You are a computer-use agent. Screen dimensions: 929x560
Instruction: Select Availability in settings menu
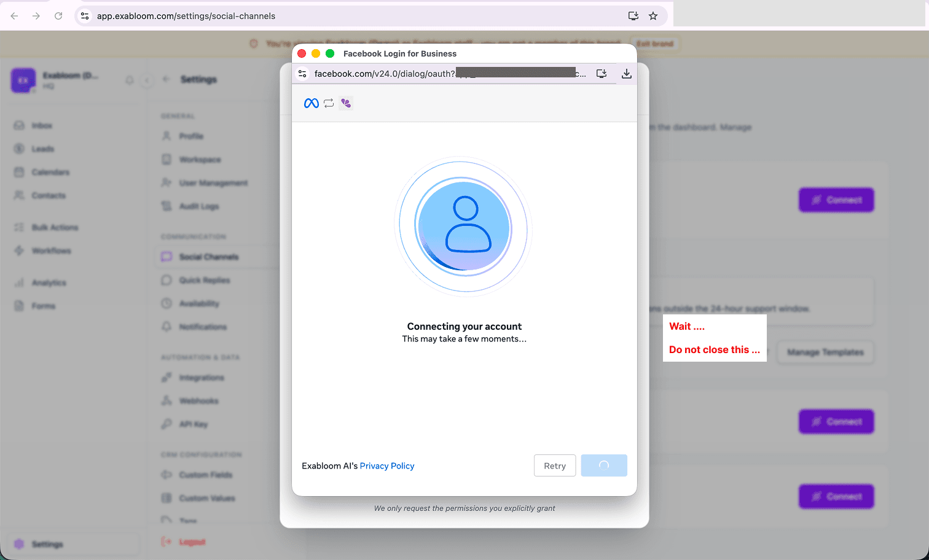(x=198, y=303)
